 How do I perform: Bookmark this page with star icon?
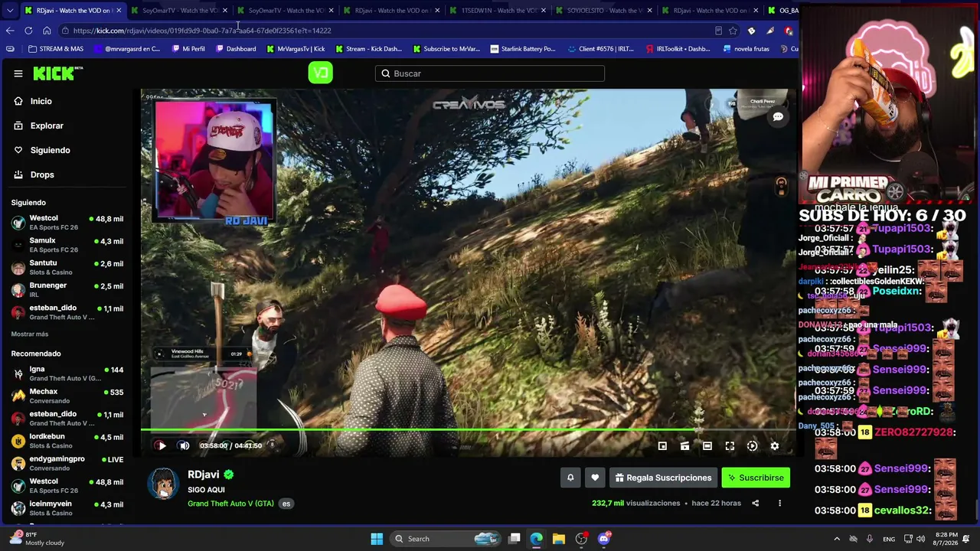[733, 31]
